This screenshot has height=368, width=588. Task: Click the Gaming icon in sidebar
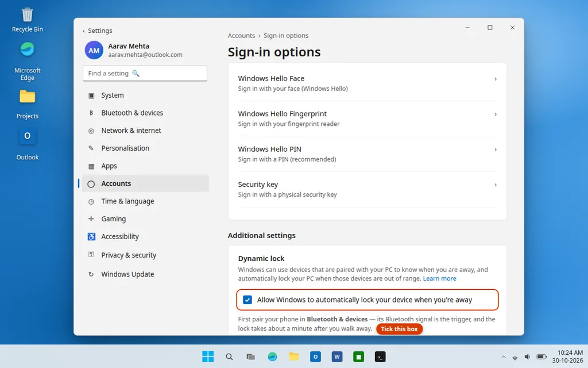tap(91, 219)
